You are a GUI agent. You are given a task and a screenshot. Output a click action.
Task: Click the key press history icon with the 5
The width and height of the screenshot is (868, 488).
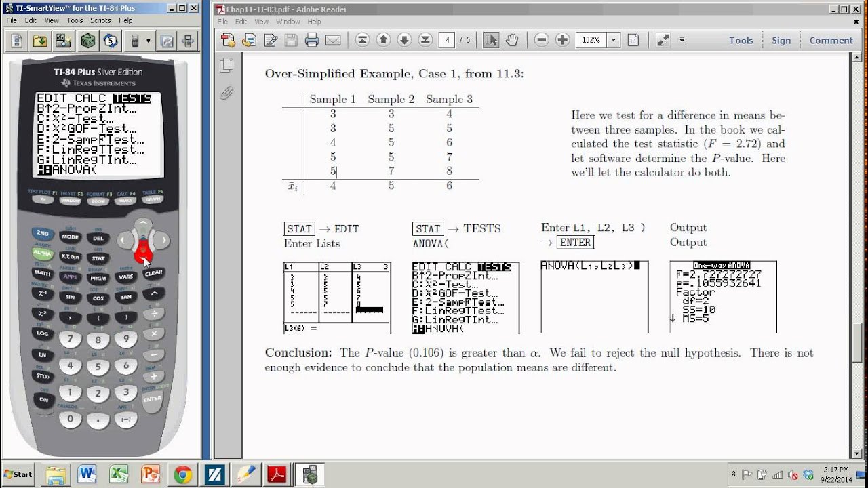click(x=111, y=41)
